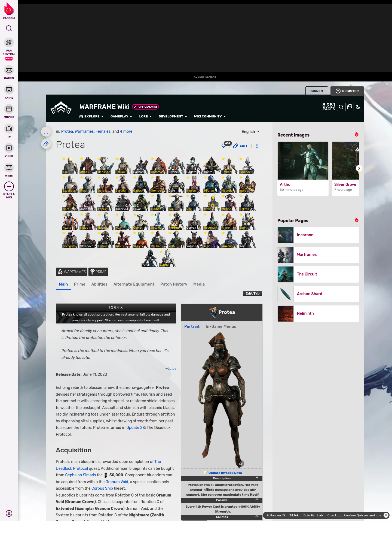Switch to the In-Game Menus tab

[x=221, y=326]
